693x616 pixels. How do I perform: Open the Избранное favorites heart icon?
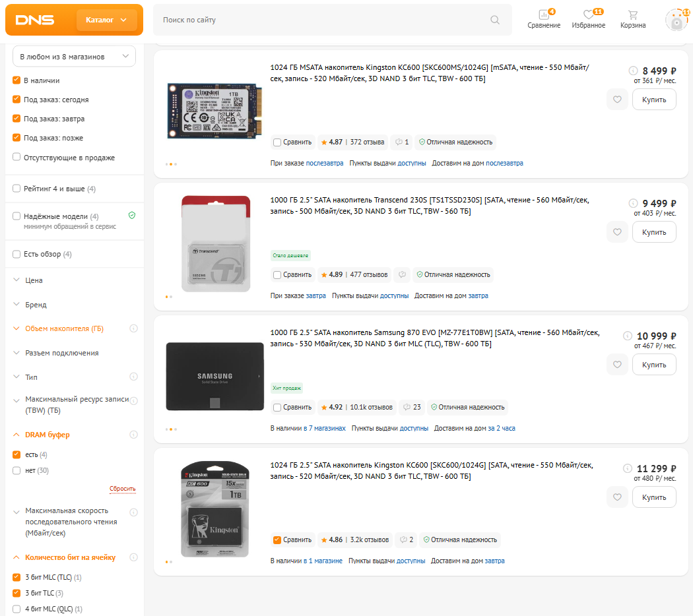[589, 16]
